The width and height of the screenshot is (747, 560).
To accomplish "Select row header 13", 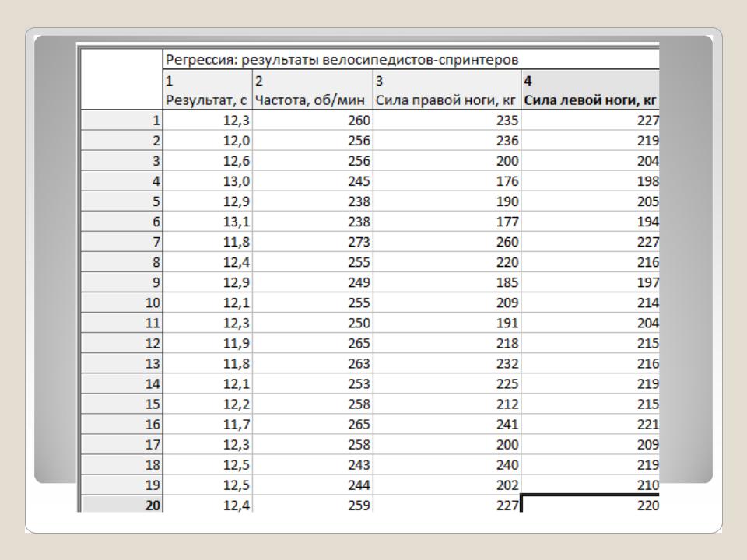I will 122,363.
